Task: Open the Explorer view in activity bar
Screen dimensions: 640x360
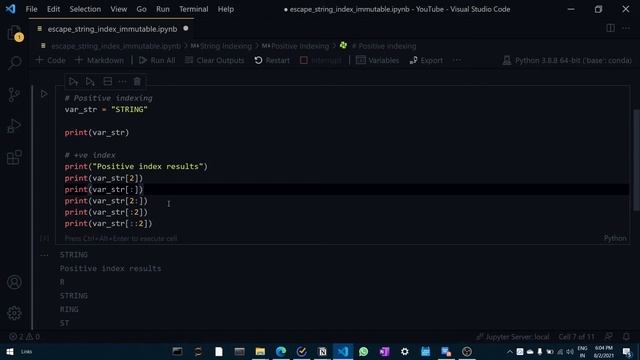Action: 14,33
